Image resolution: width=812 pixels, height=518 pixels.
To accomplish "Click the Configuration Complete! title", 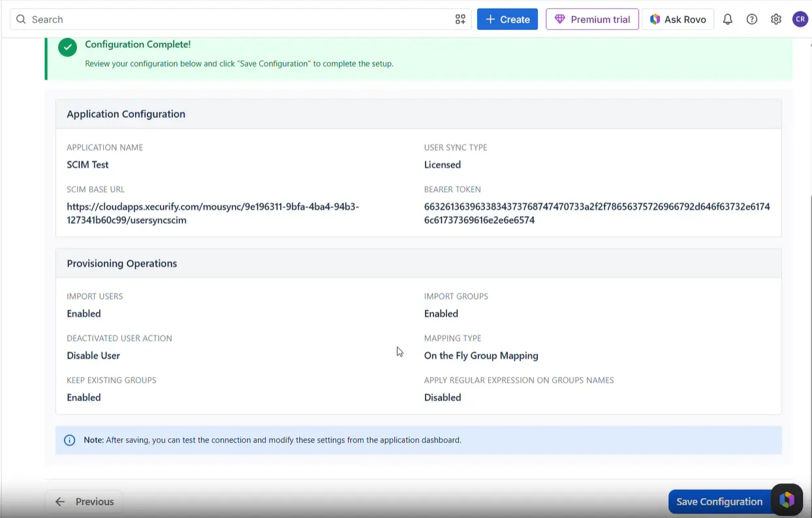I will point(138,44).
